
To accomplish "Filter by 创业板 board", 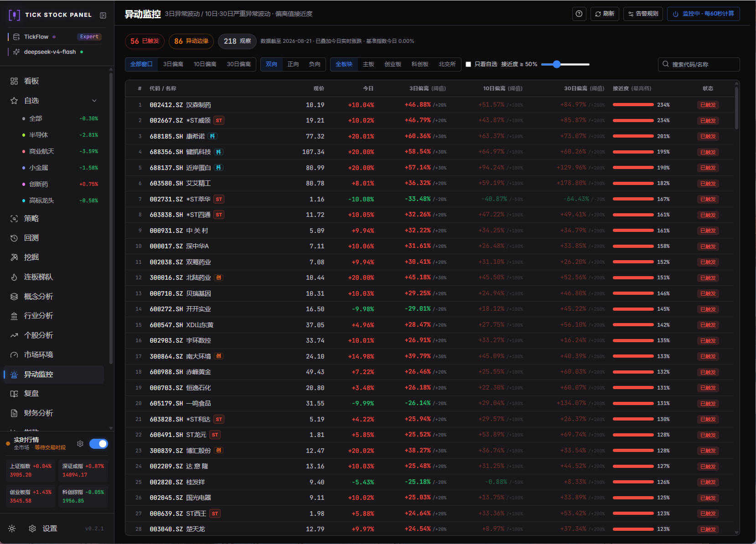I will point(393,64).
